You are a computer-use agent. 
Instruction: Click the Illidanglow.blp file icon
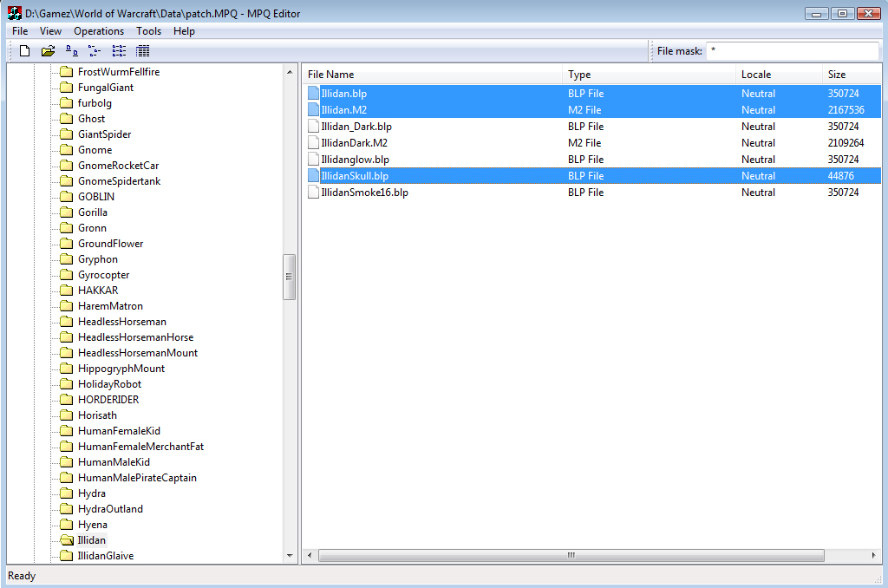314,160
